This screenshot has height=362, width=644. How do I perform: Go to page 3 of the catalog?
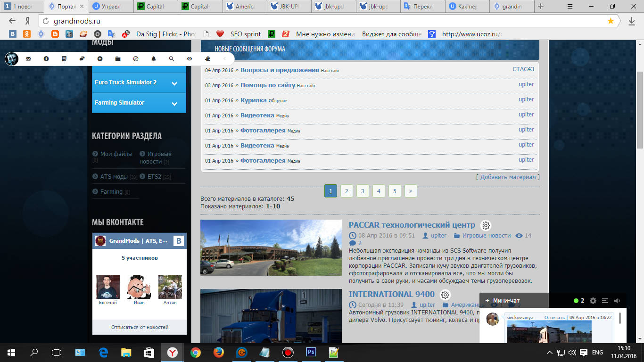click(363, 191)
